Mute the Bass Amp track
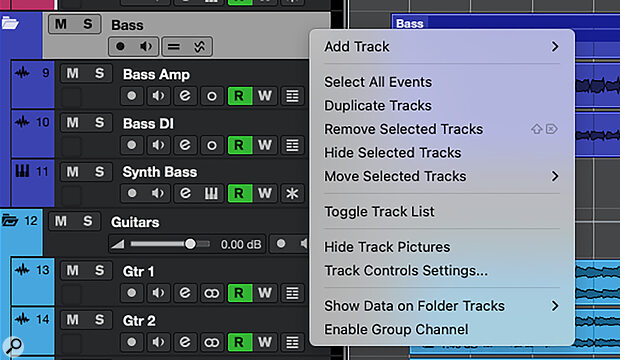The image size is (620, 360). pyautogui.click(x=72, y=73)
